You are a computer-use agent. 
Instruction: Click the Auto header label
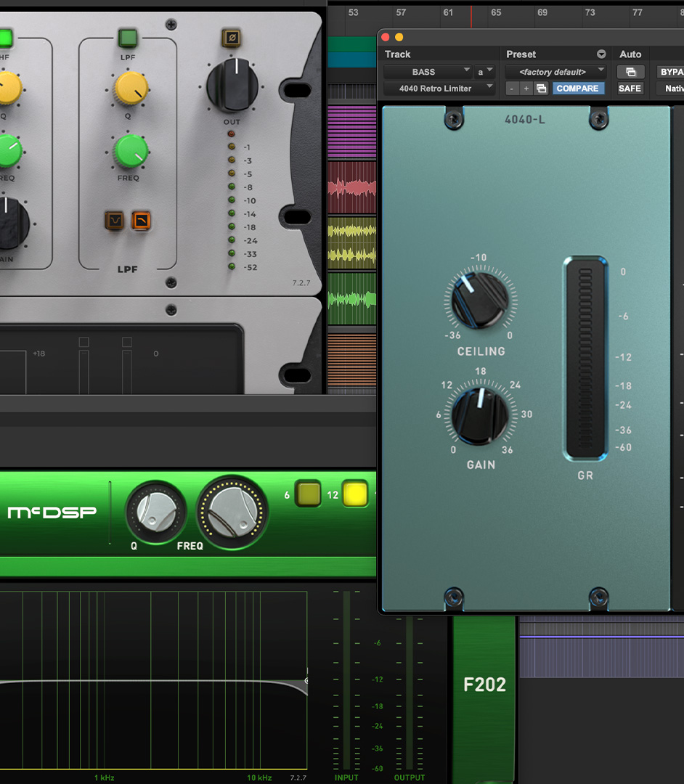coord(630,54)
